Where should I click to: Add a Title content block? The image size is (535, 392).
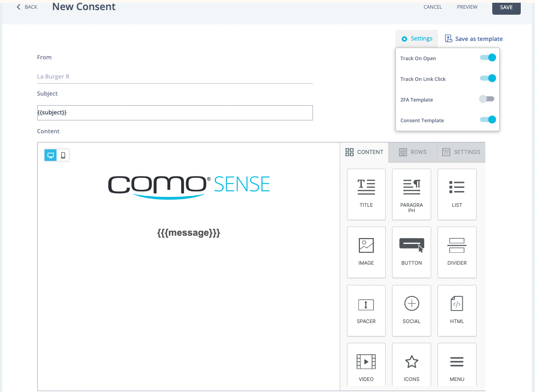[x=366, y=194]
